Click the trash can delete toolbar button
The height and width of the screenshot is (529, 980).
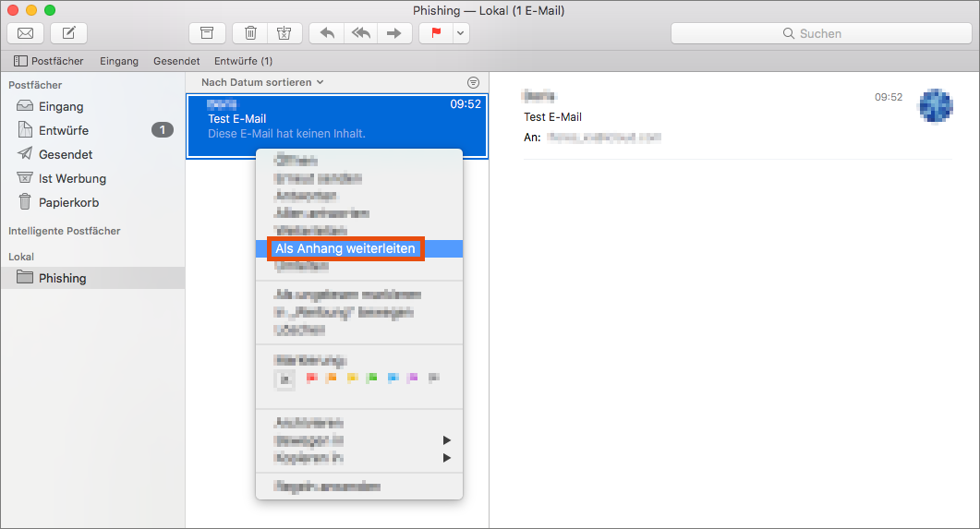click(250, 33)
